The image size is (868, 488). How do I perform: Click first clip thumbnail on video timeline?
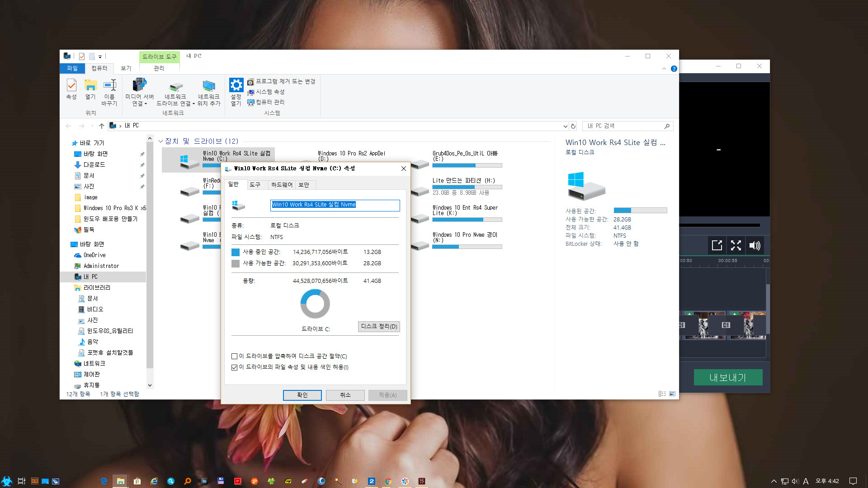coord(703,325)
